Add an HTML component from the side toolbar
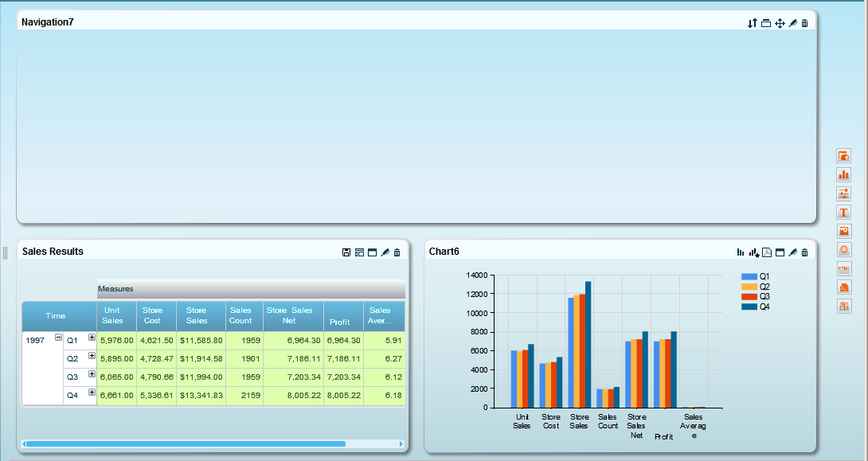This screenshot has width=868, height=461. 844,268
